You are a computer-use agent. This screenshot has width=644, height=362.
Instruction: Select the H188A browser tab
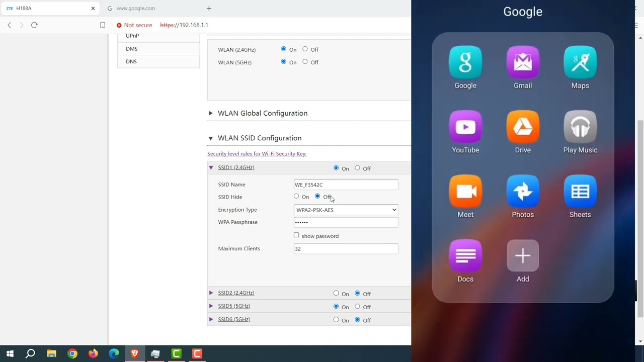pyautogui.click(x=50, y=8)
